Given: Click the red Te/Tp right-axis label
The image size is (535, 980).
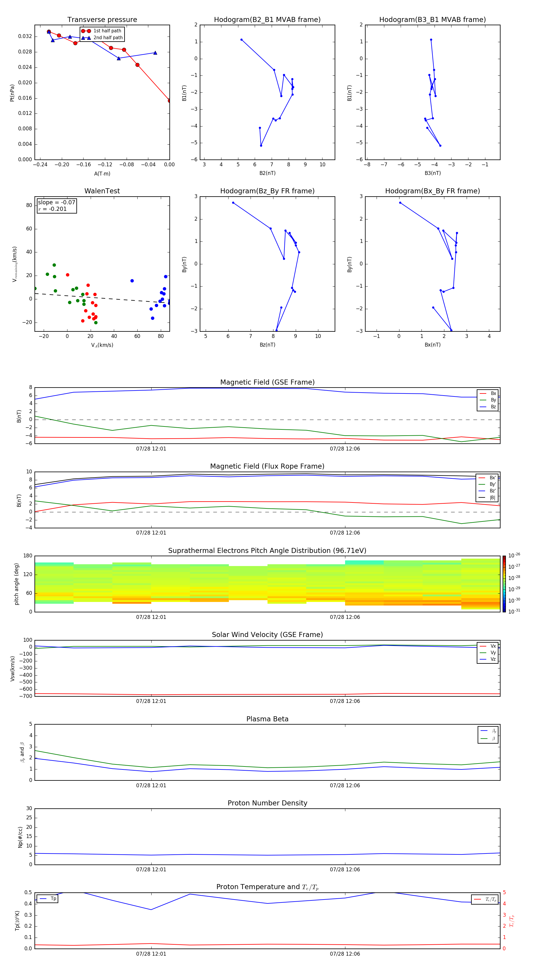Looking at the screenshot, I should tap(512, 921).
